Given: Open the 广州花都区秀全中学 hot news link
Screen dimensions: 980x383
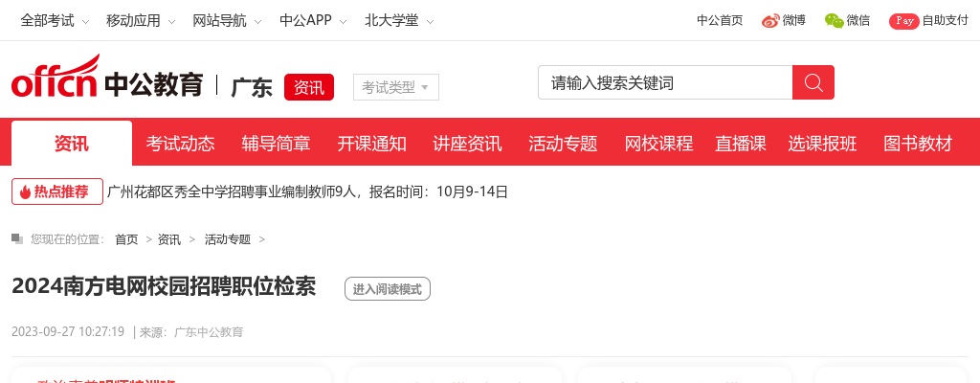Looking at the screenshot, I should point(308,191).
